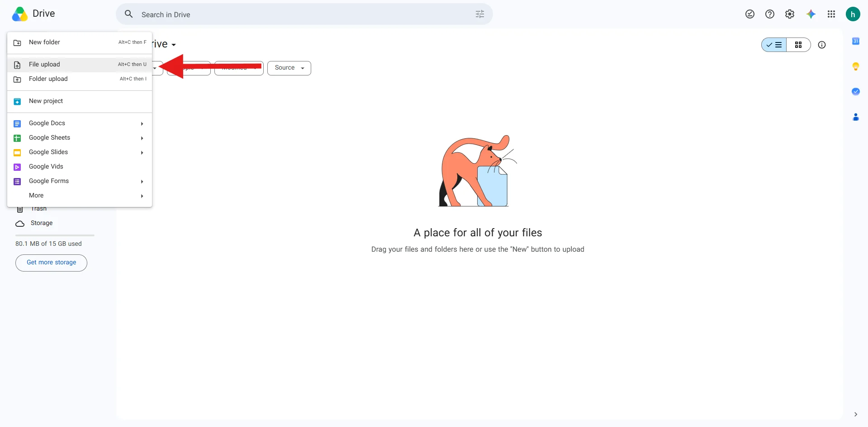Image resolution: width=868 pixels, height=427 pixels.
Task: Expand the Google Forms submenu arrow
Action: (x=142, y=182)
